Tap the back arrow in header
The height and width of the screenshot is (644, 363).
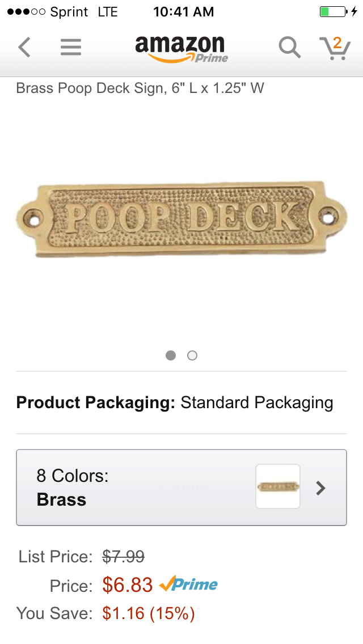click(24, 48)
